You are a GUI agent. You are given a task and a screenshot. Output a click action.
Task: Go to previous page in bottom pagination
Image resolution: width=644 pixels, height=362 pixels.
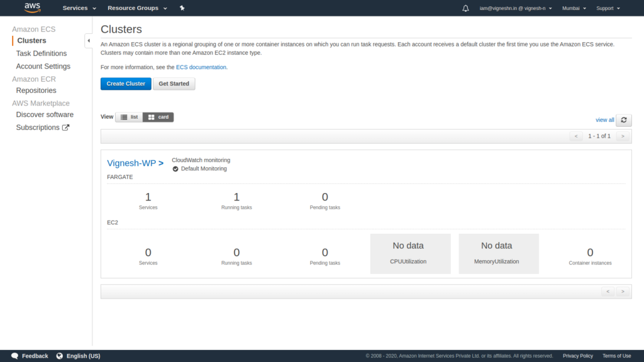coord(608,292)
